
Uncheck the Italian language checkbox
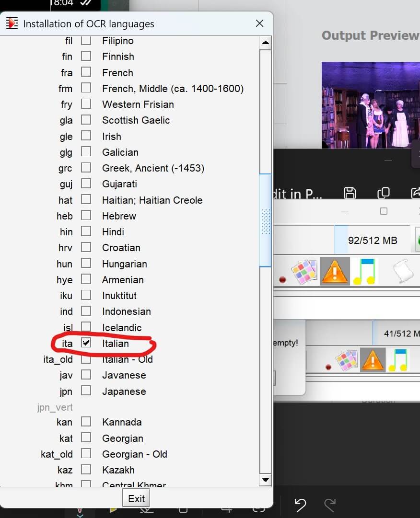[86, 343]
